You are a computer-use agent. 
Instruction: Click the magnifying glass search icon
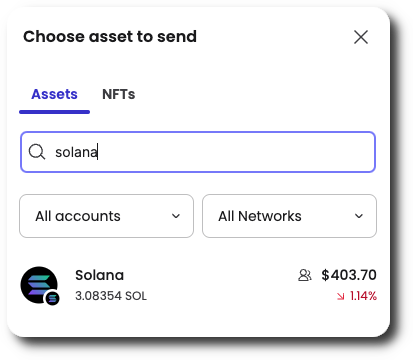point(36,152)
